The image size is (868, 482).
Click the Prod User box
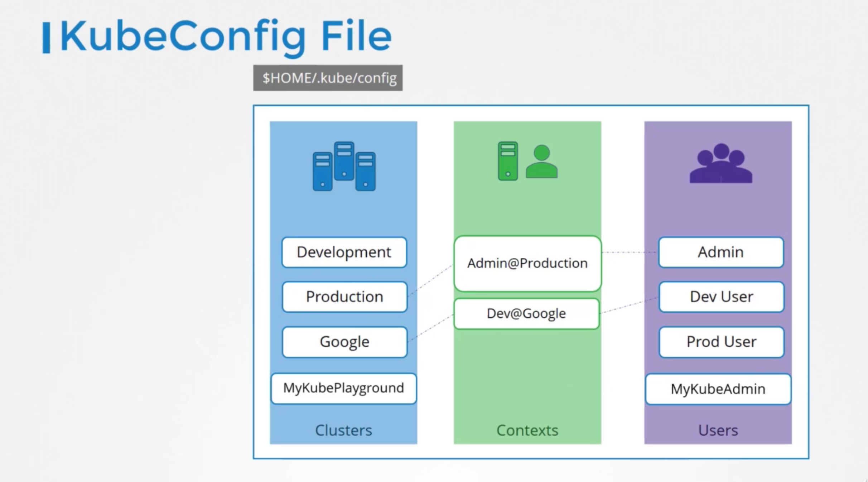[721, 342]
